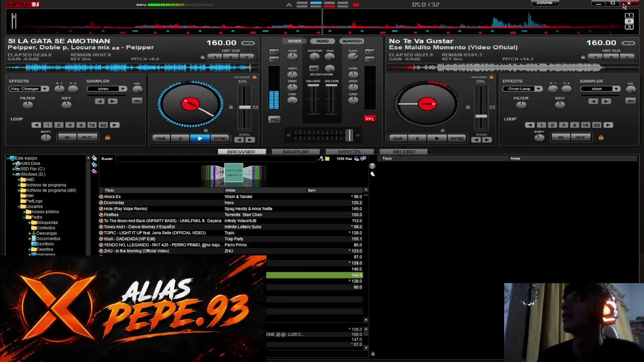Select loop length 16 on right deck

(585, 125)
